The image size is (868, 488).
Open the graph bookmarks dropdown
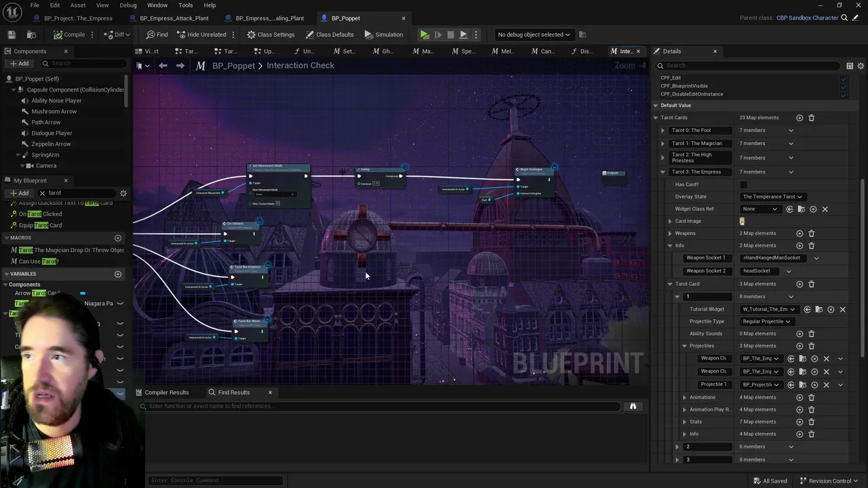click(141, 66)
